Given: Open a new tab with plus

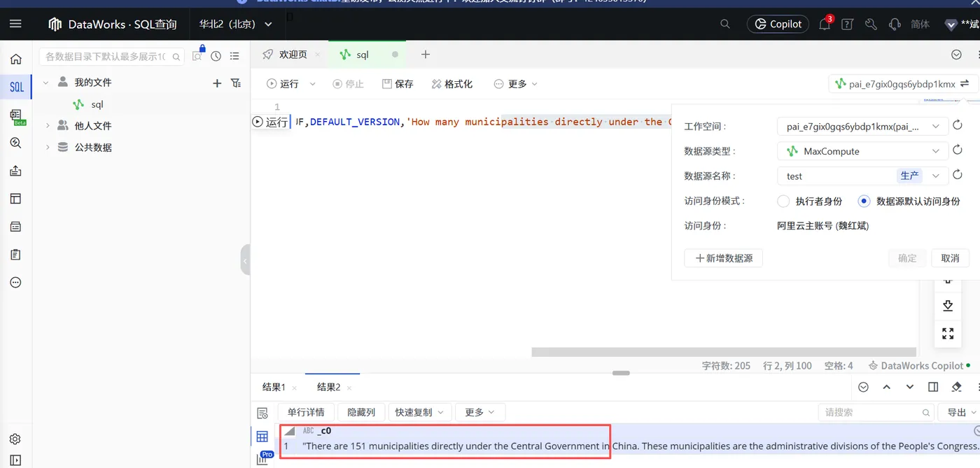Looking at the screenshot, I should click(x=426, y=55).
